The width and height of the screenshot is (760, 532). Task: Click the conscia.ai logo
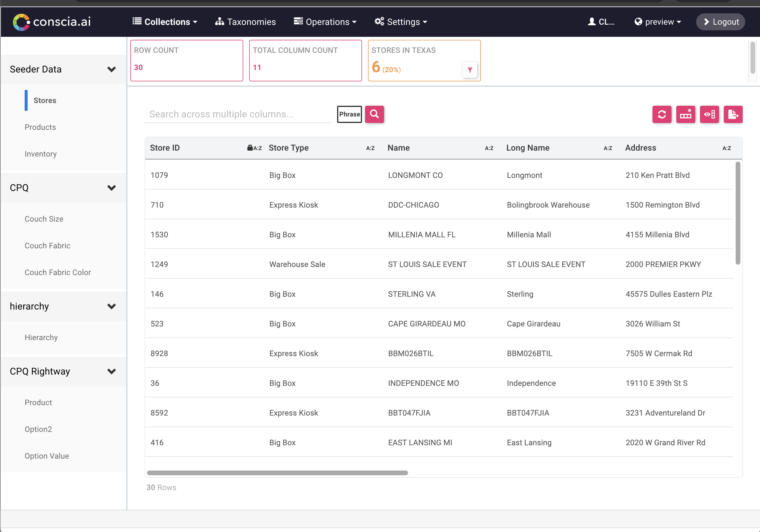(52, 22)
